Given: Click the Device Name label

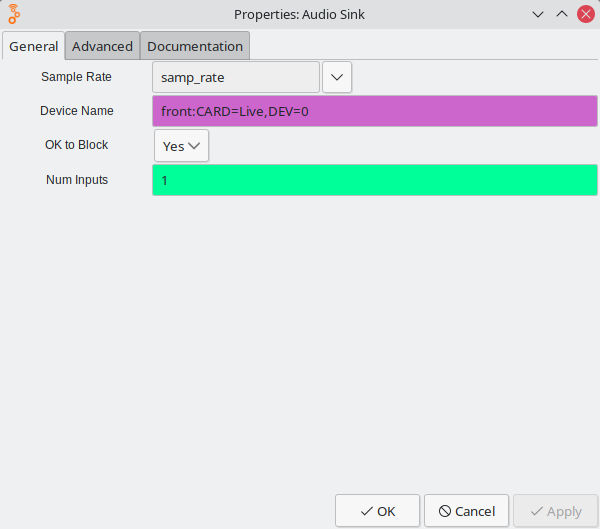Looking at the screenshot, I should [77, 111].
